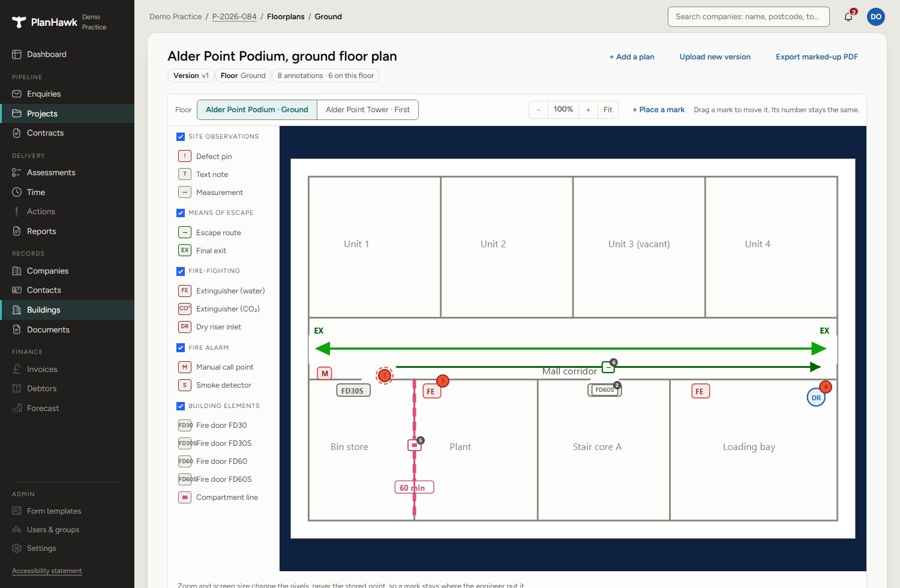
Task: Choose the Fire door FD30 symbol
Action: pos(185,425)
